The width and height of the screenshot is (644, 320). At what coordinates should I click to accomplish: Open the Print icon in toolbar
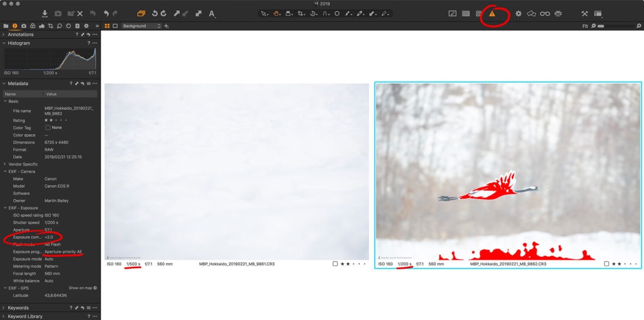click(x=558, y=13)
